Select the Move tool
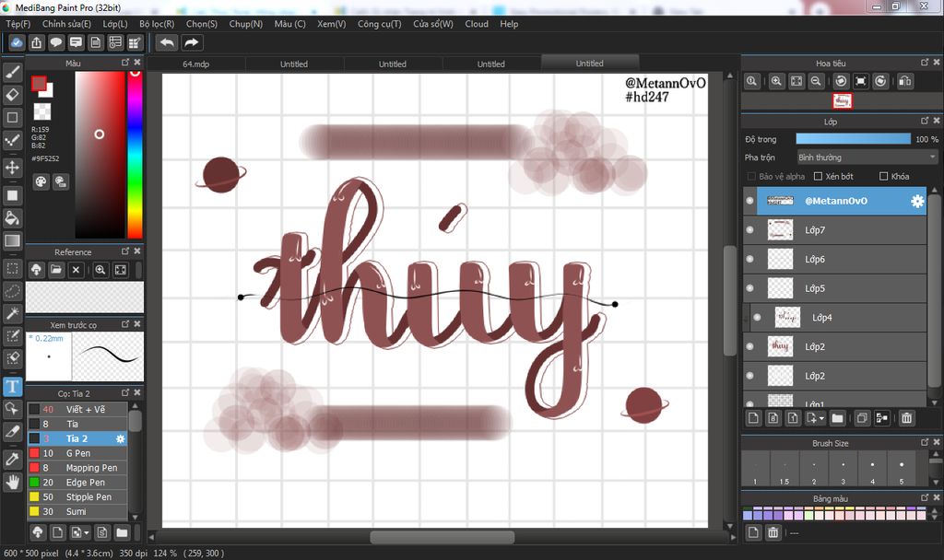Screen dimensions: 944x560 click(13, 168)
